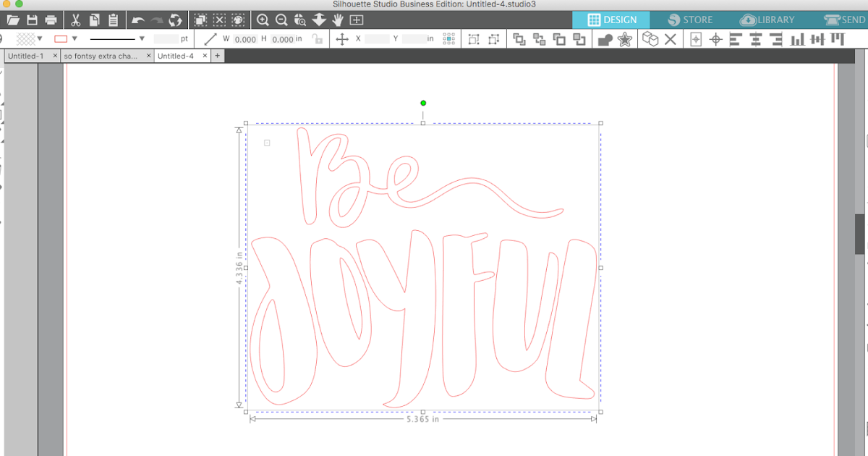Center the selection to the page
Viewport: 868px width, 456px height.
(x=696, y=39)
